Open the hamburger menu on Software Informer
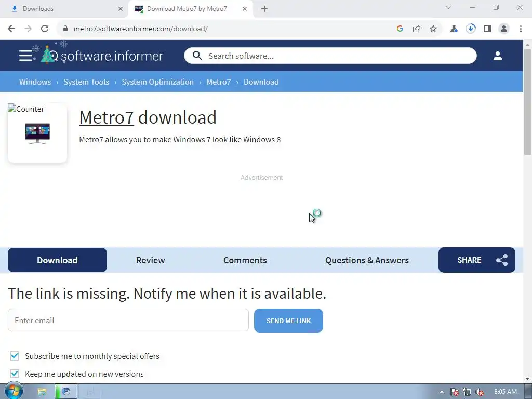Viewport: 532px width, 399px height. (x=26, y=56)
